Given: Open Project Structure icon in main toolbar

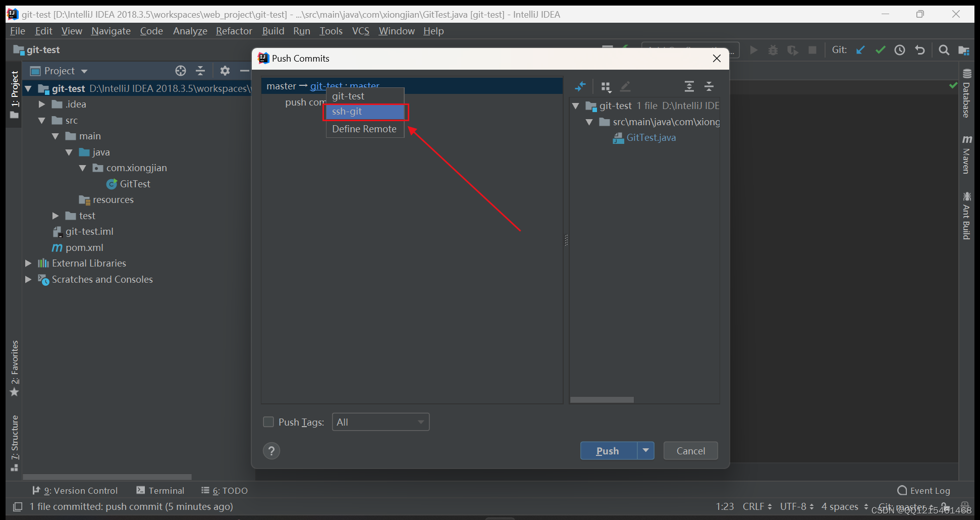Looking at the screenshot, I should click(x=964, y=50).
